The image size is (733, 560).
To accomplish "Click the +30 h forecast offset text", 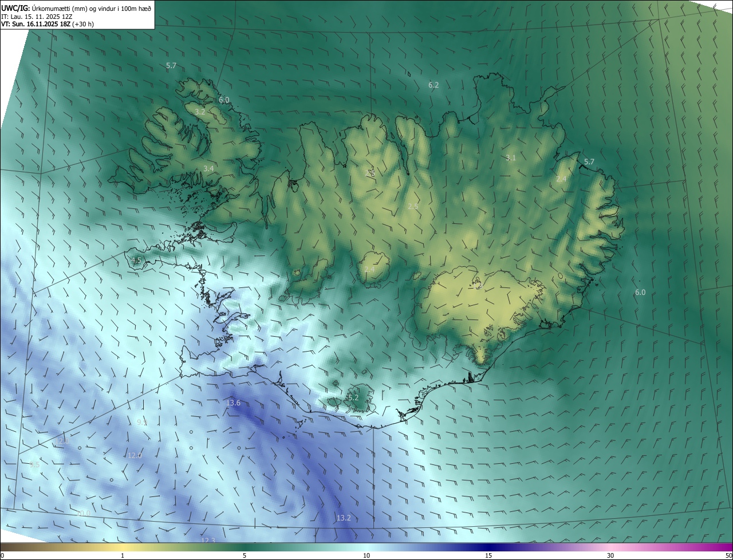I will pyautogui.click(x=84, y=24).
